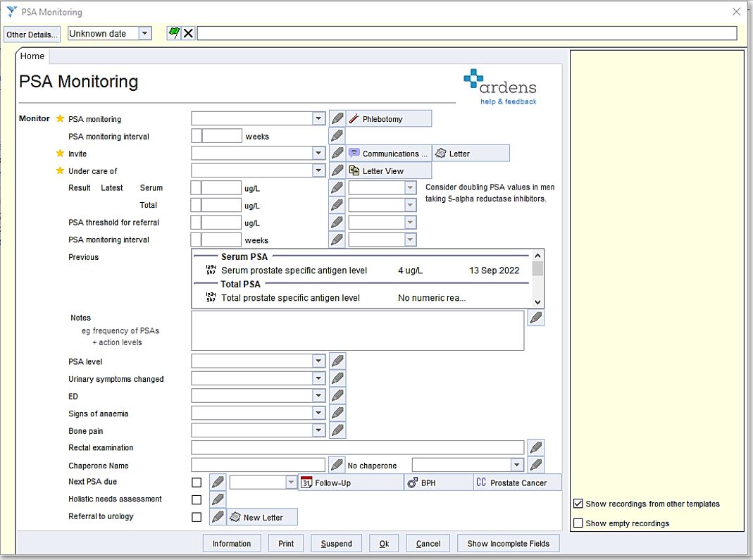The height and width of the screenshot is (560, 753).
Task: Click pencil icon for Bone pain
Action: 337,430
